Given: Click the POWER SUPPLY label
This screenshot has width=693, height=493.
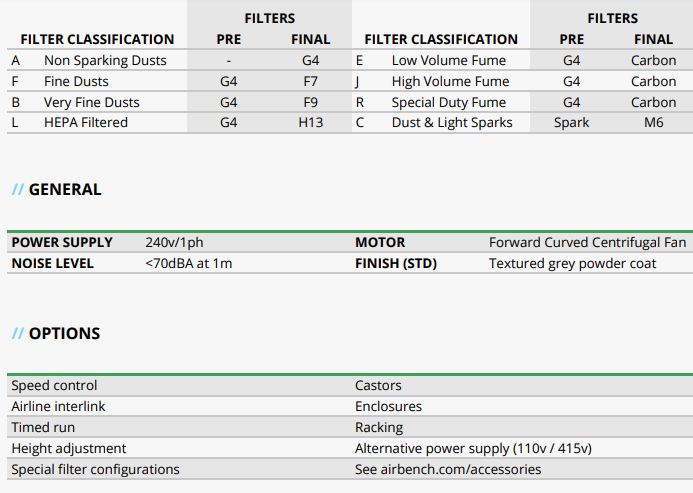Looking at the screenshot, I should click(x=62, y=242).
